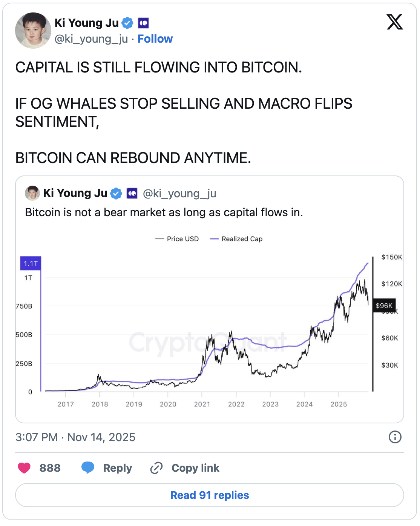Click small avatar in quoted tweet
The image size is (420, 526).
32,193
